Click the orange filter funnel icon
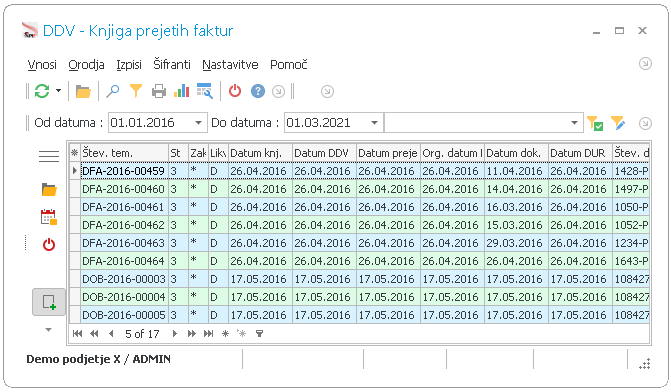 [x=136, y=91]
